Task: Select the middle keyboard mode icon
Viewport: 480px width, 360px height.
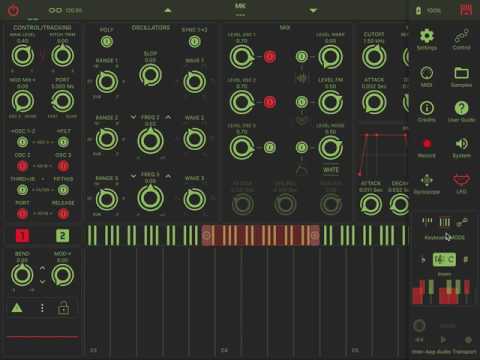Action: pos(444,222)
